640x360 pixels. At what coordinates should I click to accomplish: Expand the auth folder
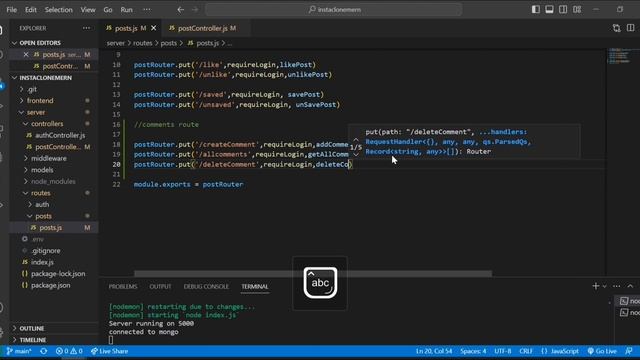[x=42, y=204]
